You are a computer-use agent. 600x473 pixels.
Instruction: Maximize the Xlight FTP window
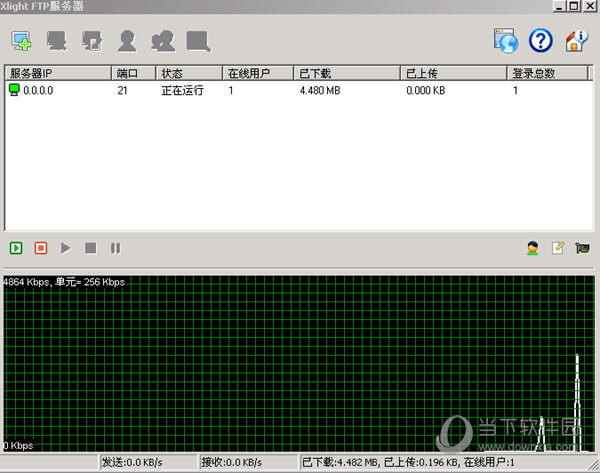pyautogui.click(x=574, y=6)
